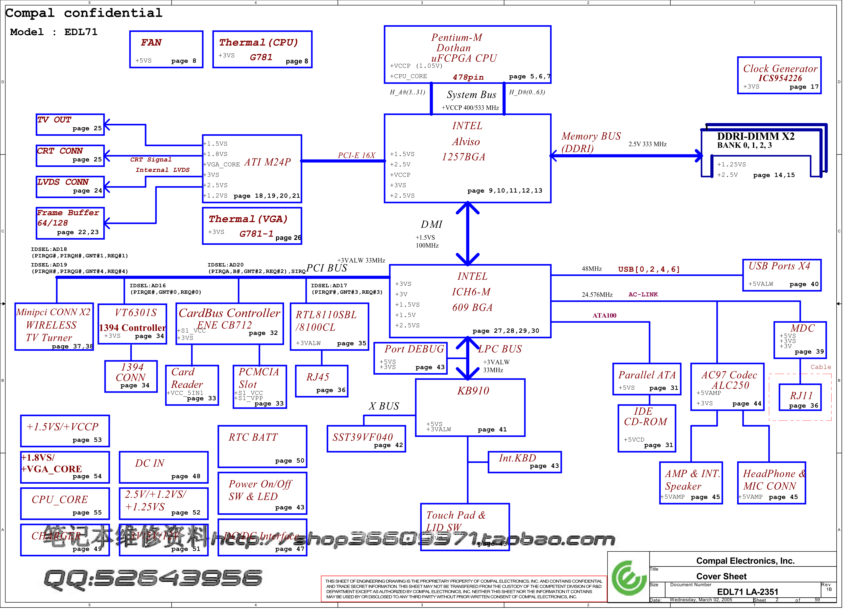Select the HeadPhone & MIC CONN block
The width and height of the screenshot is (868, 613).
pyautogui.click(x=771, y=483)
